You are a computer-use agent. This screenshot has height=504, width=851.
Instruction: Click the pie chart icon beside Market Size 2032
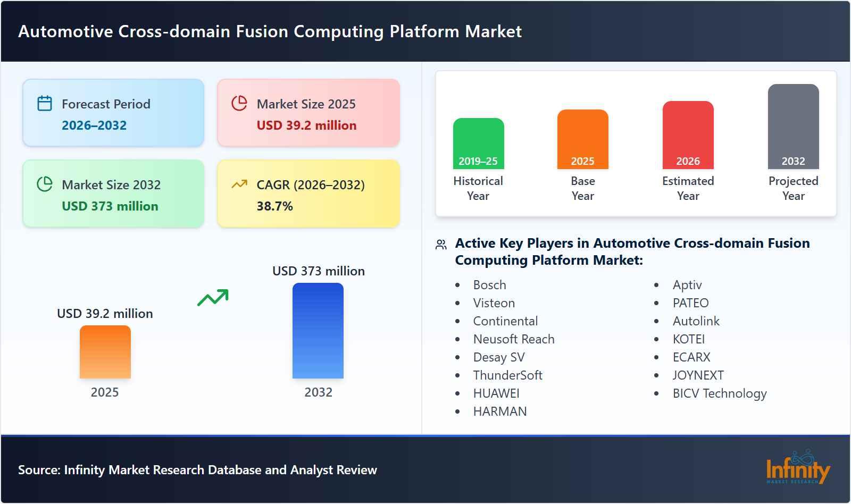(45, 184)
